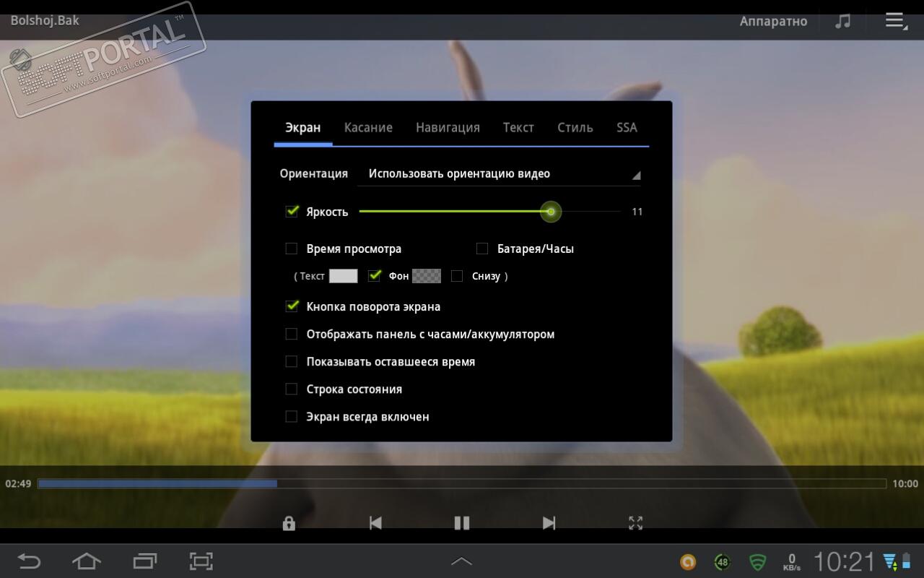This screenshot has width=924, height=578.
Task: Change the zoom mode with fullscreen icon
Action: click(635, 523)
